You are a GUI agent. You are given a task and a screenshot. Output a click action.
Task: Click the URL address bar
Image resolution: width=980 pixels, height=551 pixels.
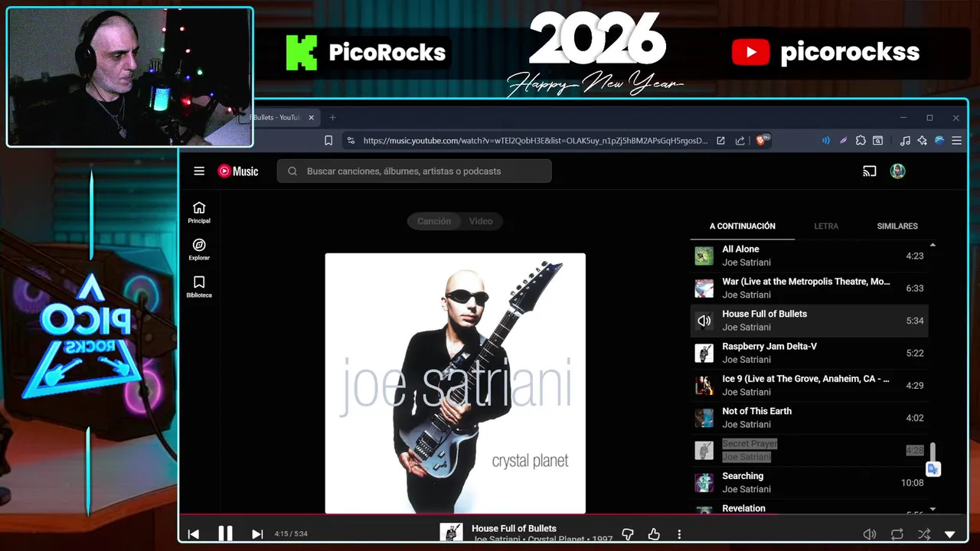536,141
